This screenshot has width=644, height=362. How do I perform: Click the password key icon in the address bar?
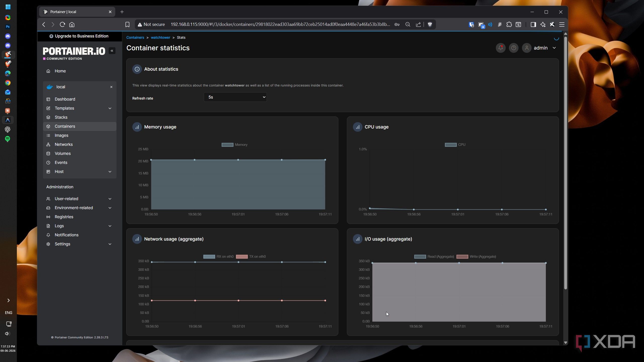[x=397, y=24]
